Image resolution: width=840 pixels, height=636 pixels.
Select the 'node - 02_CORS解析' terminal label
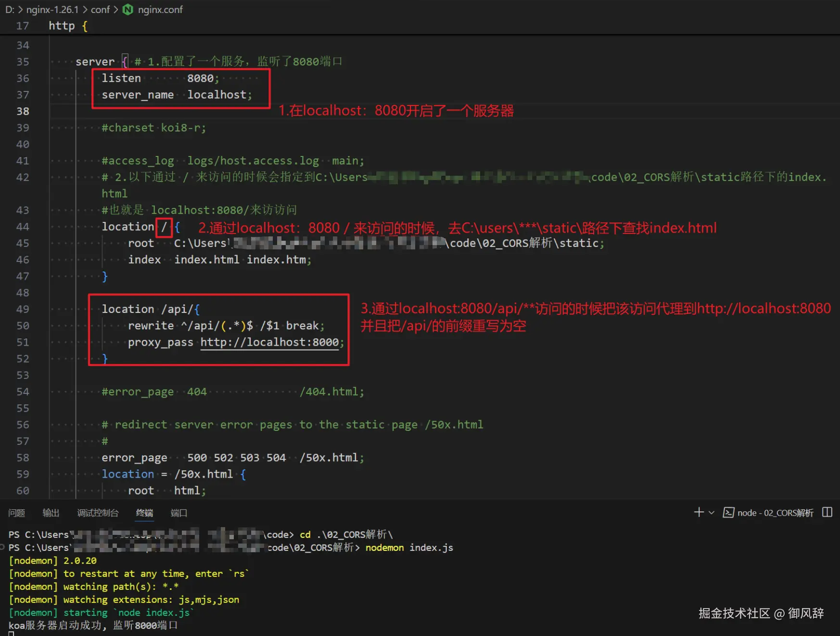(x=775, y=513)
